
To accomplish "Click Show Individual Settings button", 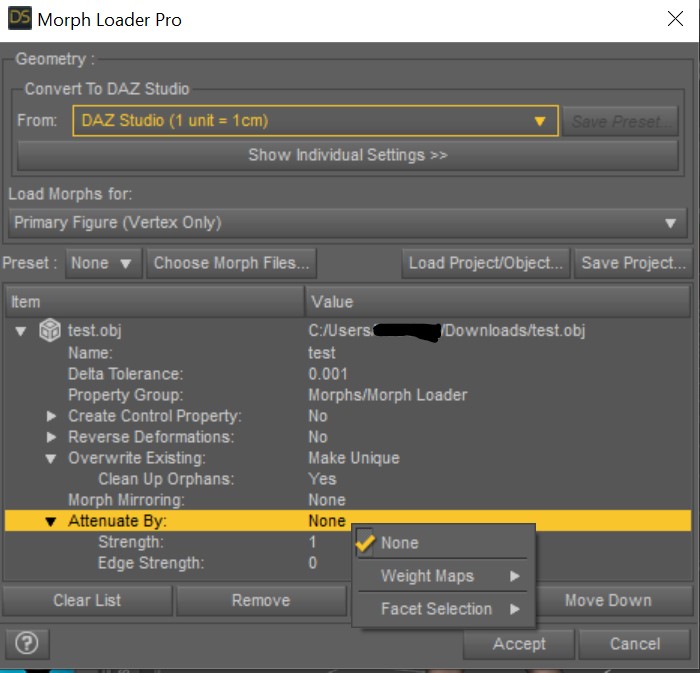I will click(x=348, y=155).
